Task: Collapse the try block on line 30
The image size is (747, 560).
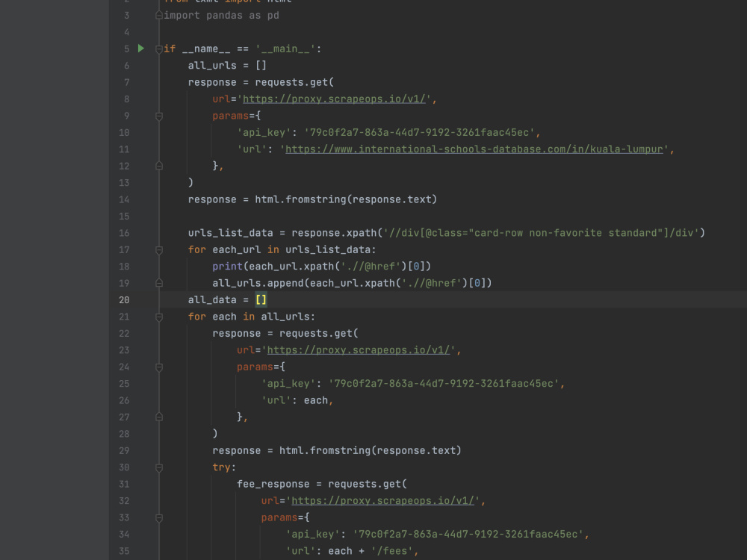Action: point(159,467)
